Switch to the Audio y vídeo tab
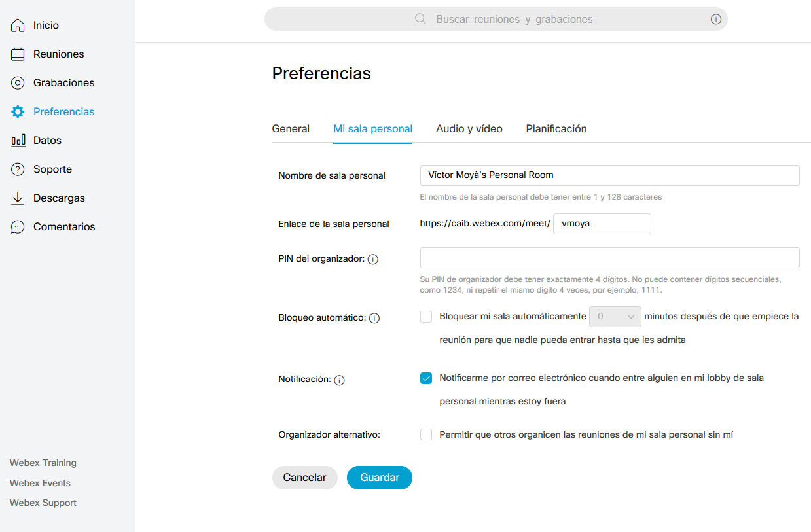This screenshot has width=811, height=532. click(469, 129)
